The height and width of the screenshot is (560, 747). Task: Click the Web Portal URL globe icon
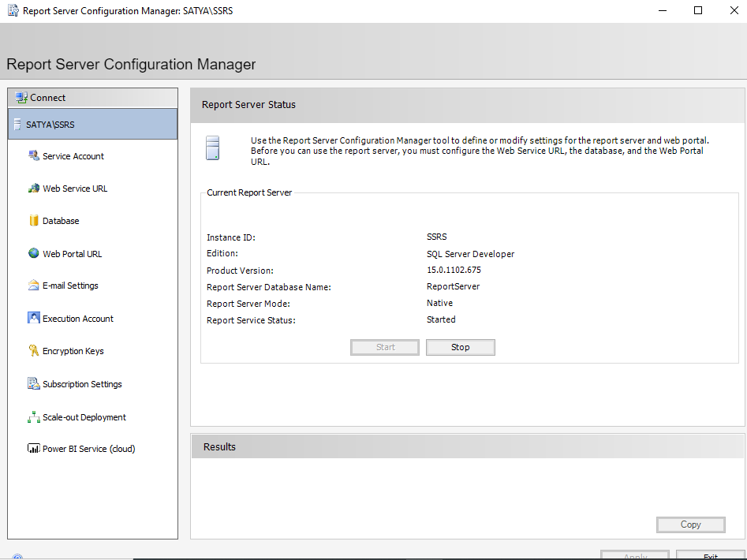(34, 254)
